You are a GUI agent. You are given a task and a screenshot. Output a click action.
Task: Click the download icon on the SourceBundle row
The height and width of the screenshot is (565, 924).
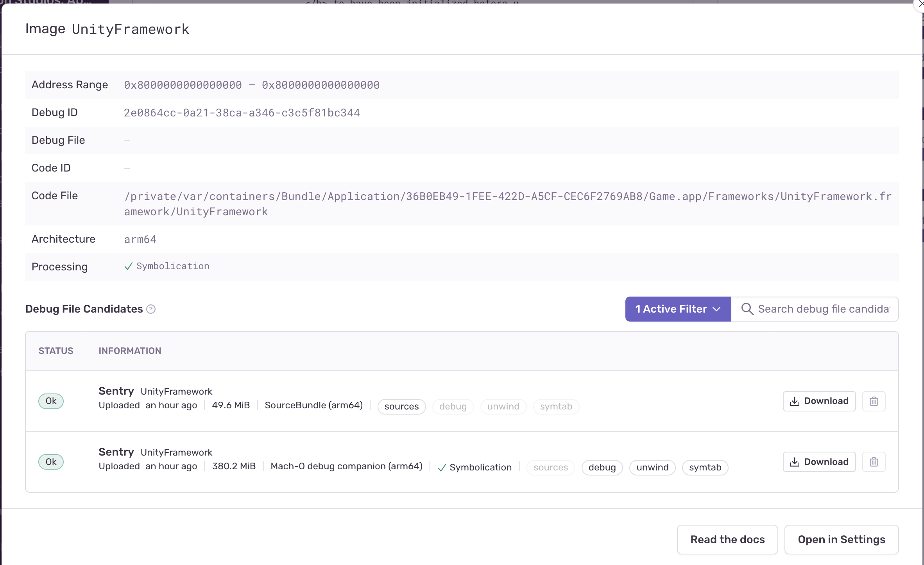(x=794, y=401)
